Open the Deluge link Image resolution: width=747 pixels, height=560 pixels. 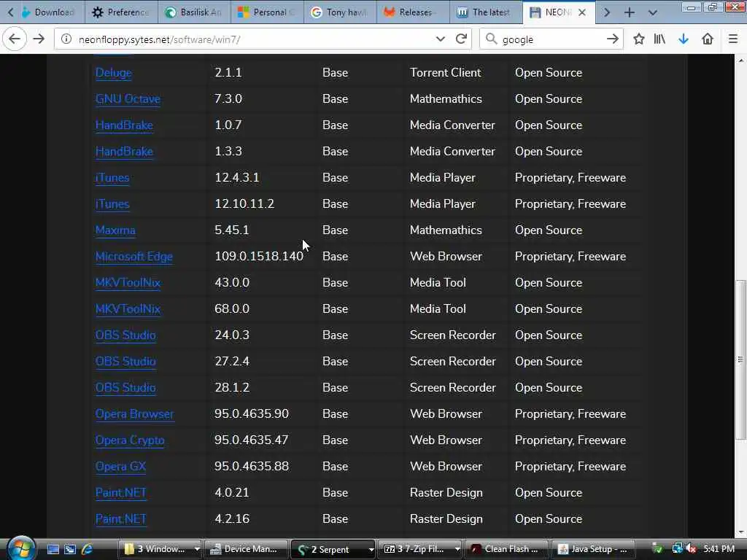[113, 73]
